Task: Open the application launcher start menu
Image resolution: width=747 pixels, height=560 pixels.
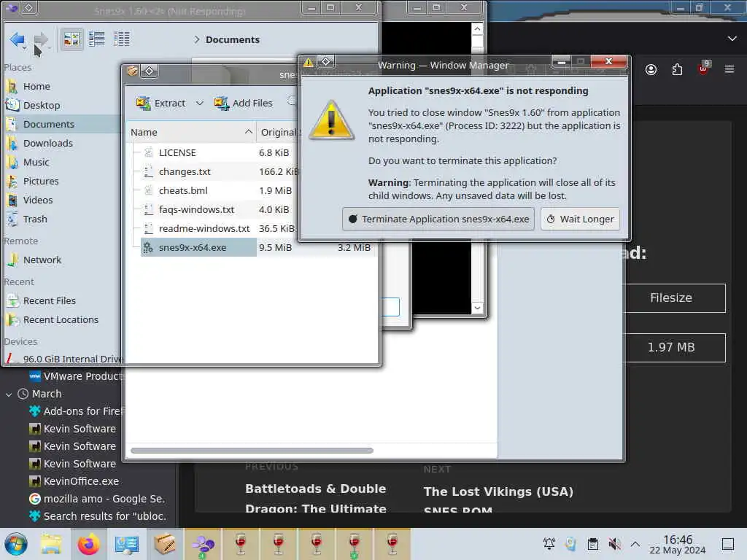Action: 16,544
